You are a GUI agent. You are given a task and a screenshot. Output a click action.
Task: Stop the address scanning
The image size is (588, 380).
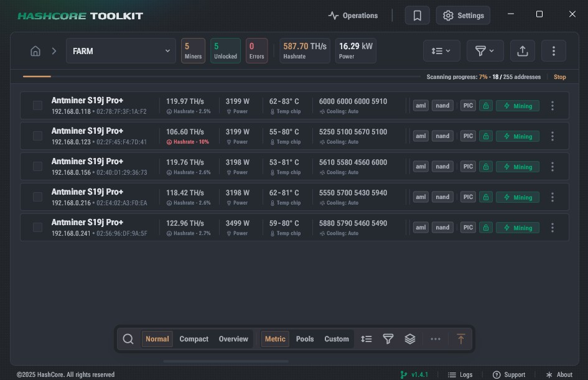[x=559, y=77]
